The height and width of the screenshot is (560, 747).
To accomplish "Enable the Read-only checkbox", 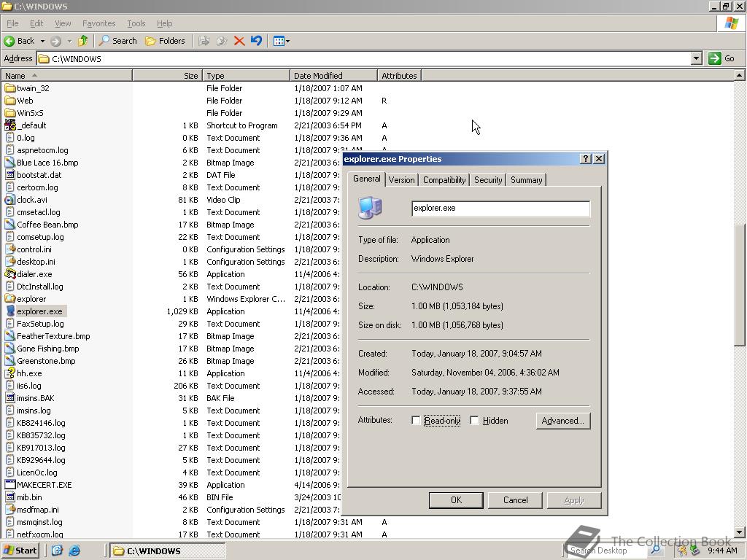I will (x=416, y=421).
